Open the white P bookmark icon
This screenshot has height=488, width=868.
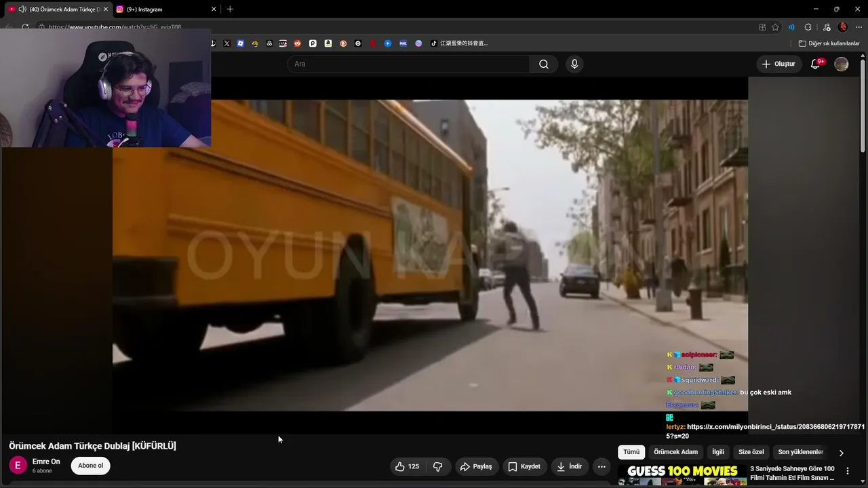pos(313,43)
